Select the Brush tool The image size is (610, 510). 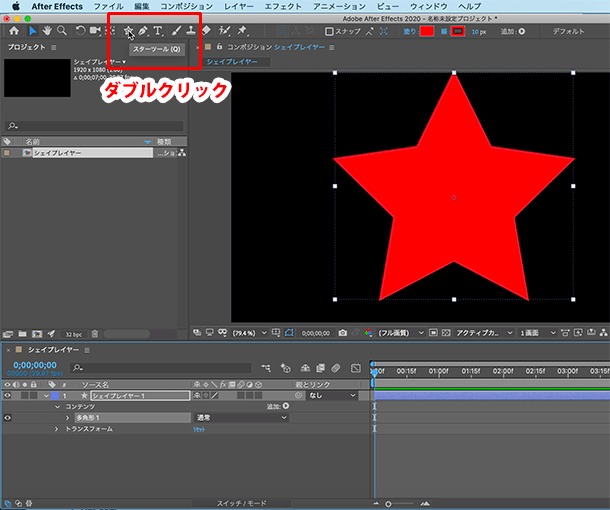[x=176, y=30]
